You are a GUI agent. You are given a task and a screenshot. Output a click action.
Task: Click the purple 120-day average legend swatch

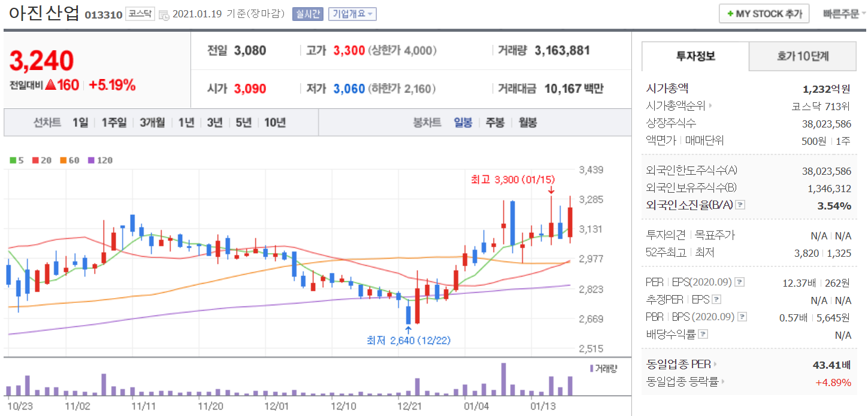91,160
